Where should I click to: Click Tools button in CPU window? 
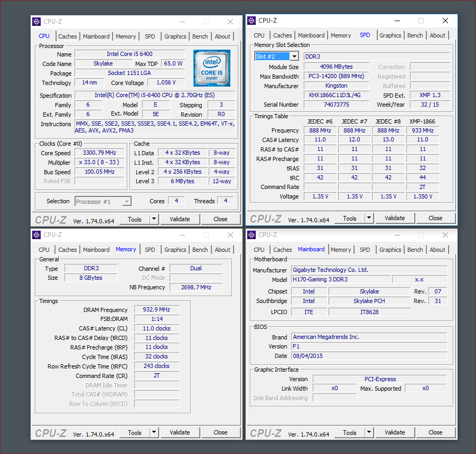click(x=135, y=219)
